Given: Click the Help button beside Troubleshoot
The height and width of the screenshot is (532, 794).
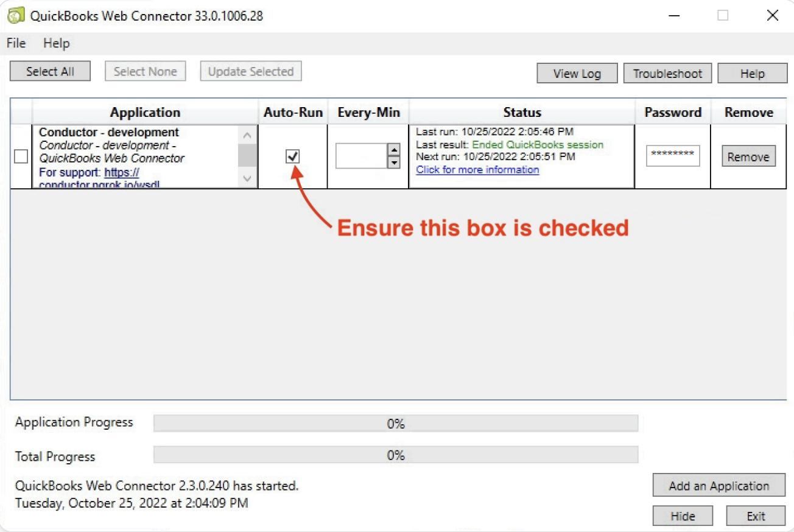Looking at the screenshot, I should 752,74.
